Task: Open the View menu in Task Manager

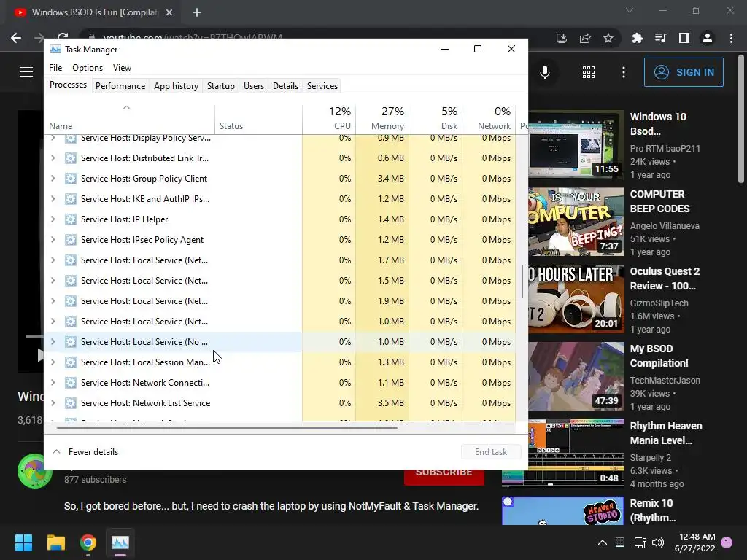Action: [122, 68]
